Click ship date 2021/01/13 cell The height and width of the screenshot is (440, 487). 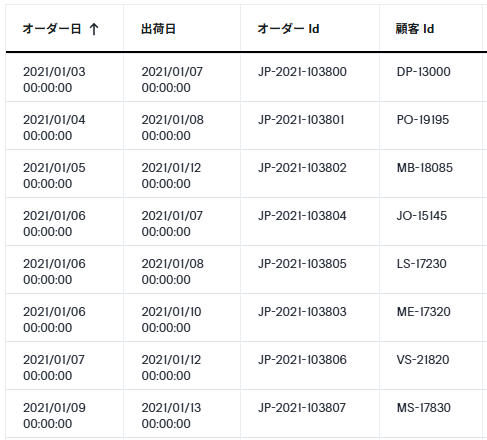(x=182, y=414)
